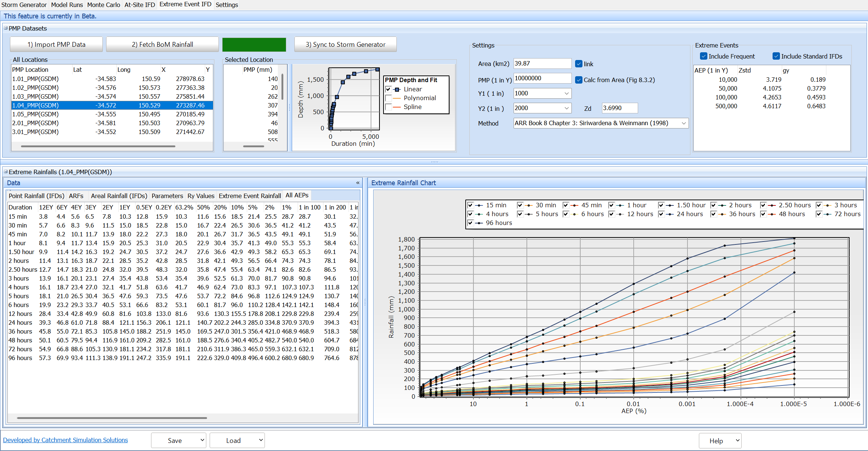
Task: Toggle the Linear fit legend checkbox
Action: [388, 89]
